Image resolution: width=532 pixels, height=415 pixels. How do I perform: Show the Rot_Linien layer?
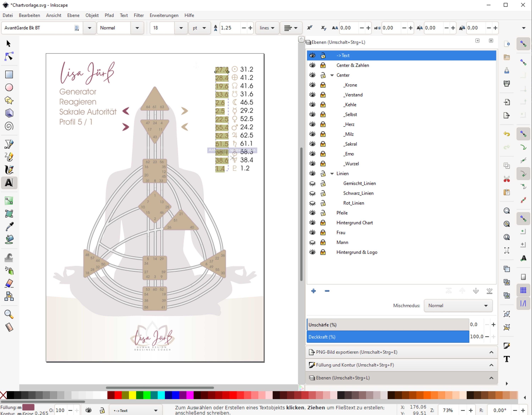(312, 203)
